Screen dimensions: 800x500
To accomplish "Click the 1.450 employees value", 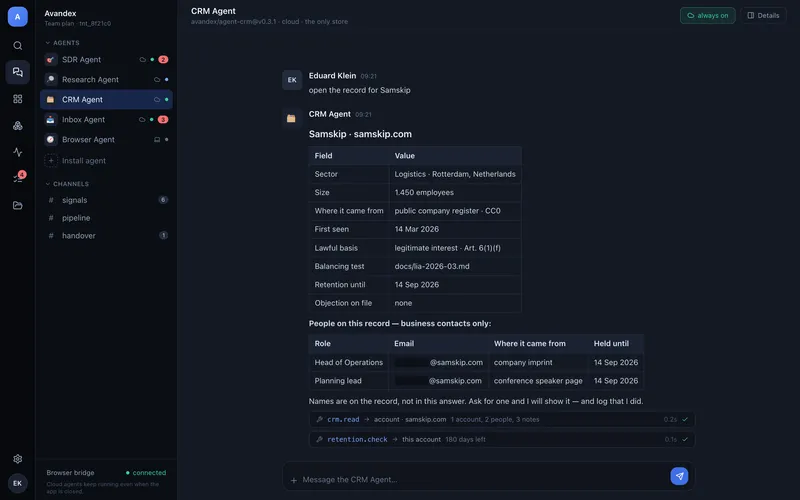I will point(424,192).
